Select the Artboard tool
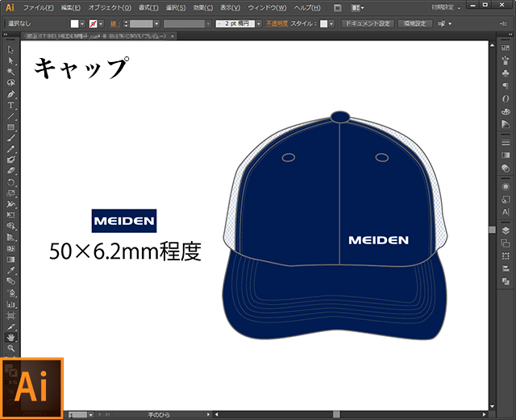 coord(10,316)
